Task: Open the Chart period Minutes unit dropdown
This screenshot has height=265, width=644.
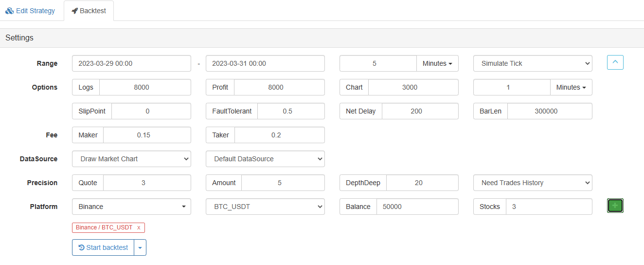Action: (x=571, y=87)
